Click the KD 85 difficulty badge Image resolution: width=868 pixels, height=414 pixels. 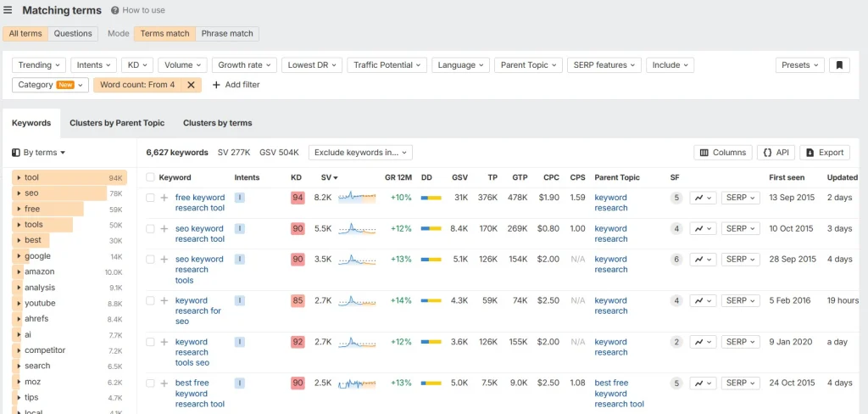click(x=298, y=300)
